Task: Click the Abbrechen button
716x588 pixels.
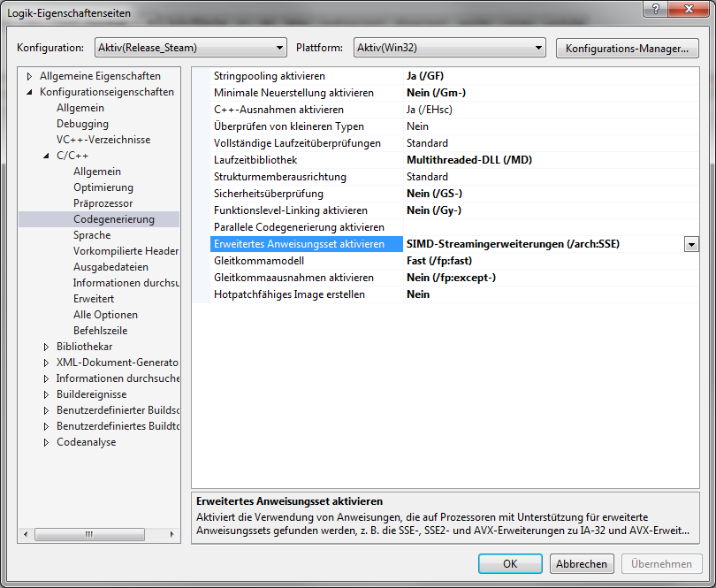Action: (x=582, y=563)
